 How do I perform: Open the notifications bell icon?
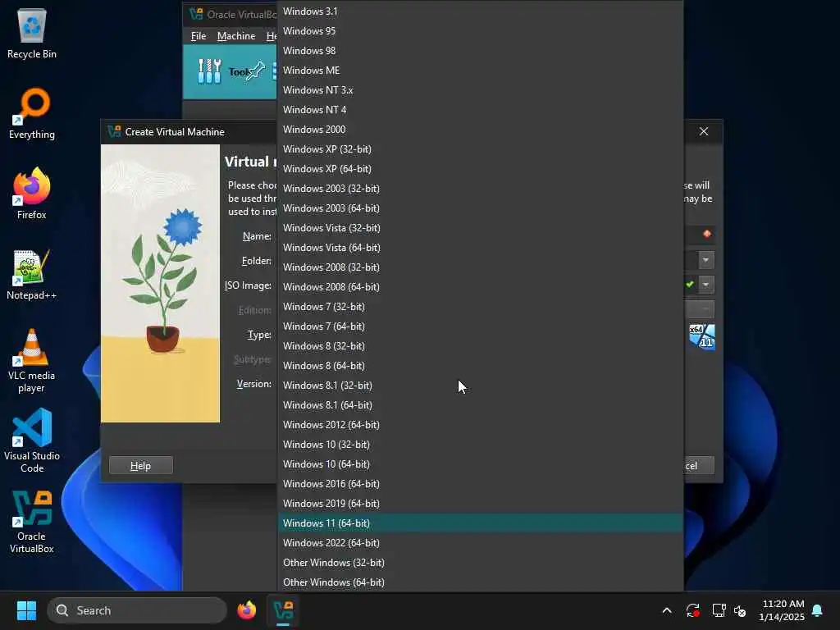click(818, 610)
